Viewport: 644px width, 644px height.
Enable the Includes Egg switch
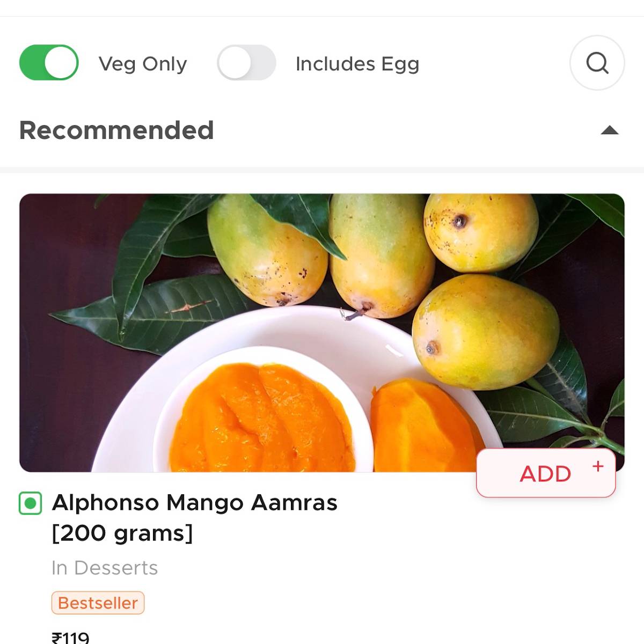(246, 63)
